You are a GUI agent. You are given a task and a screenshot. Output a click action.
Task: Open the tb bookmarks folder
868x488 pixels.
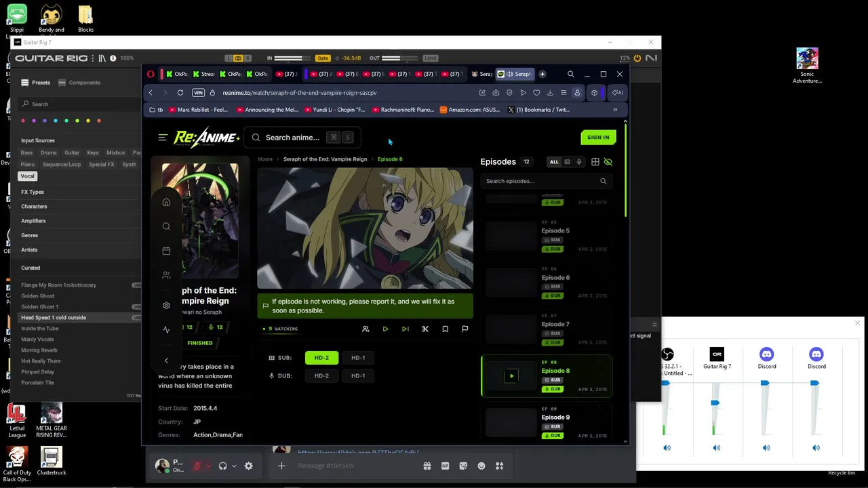tap(156, 110)
